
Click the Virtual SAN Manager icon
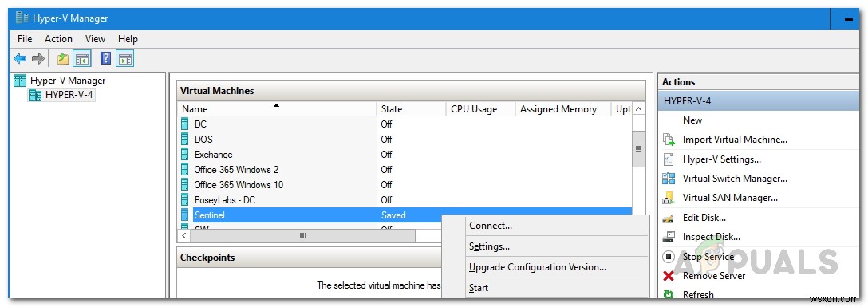click(669, 198)
